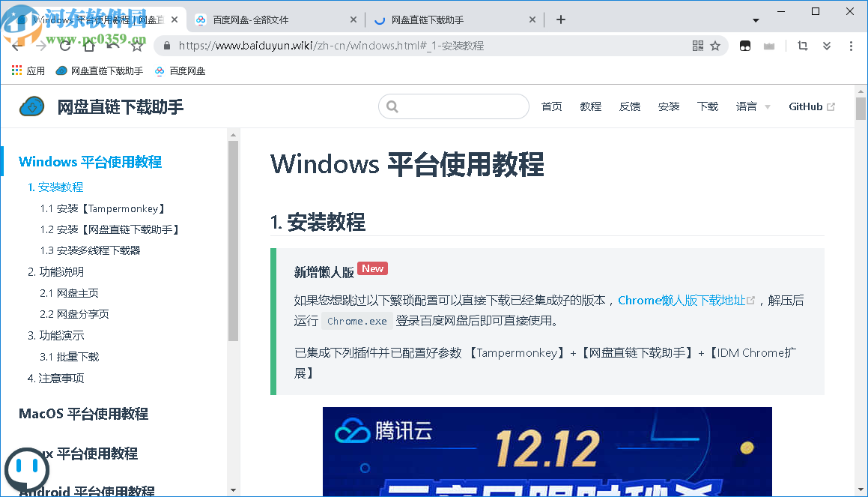Expand section 2 功能说明 in the sidebar

[55, 271]
